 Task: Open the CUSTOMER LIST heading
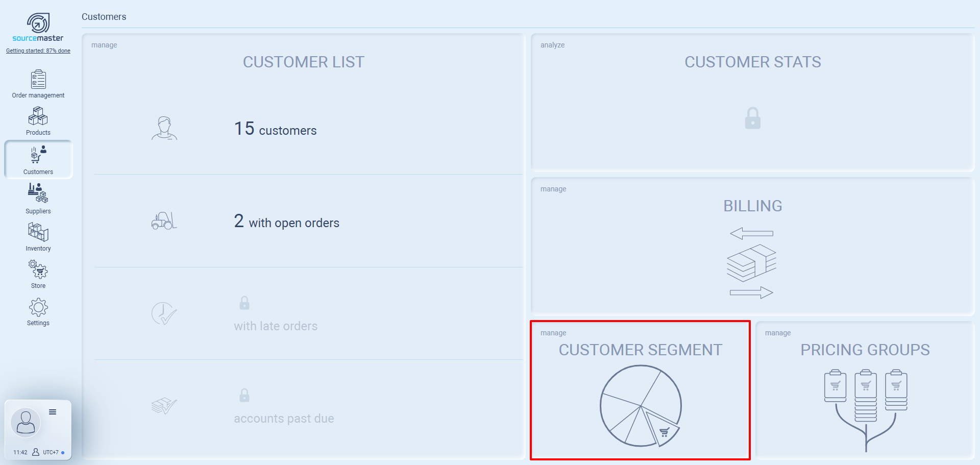click(304, 62)
